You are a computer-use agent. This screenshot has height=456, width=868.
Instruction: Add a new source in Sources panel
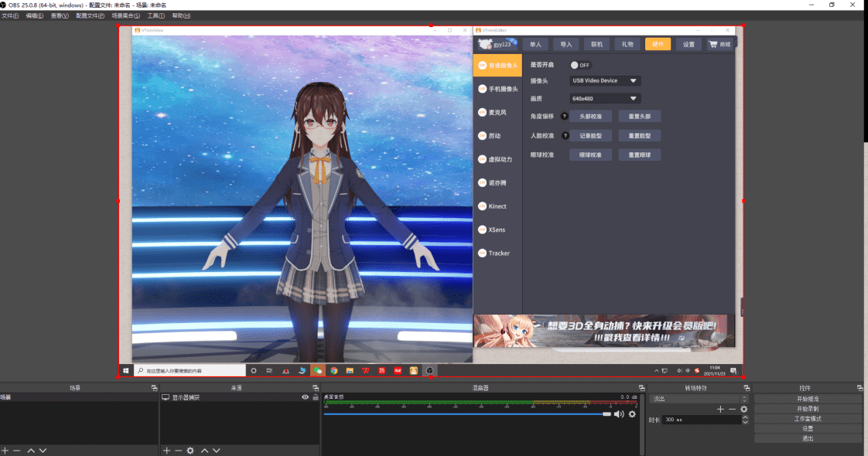[166, 451]
